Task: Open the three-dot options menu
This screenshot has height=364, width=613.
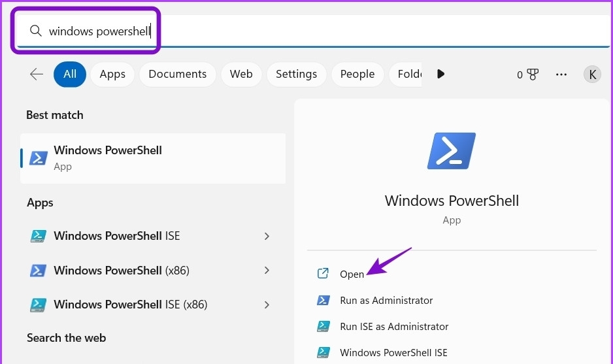Action: pos(561,74)
